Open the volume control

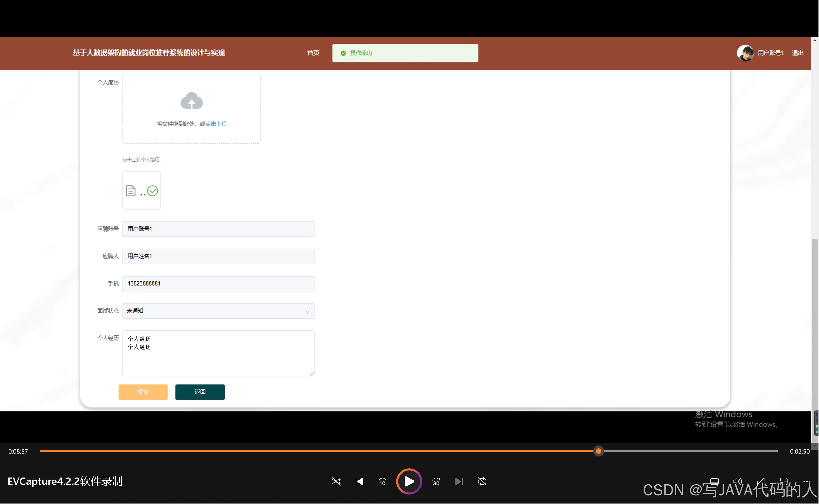pos(737,481)
